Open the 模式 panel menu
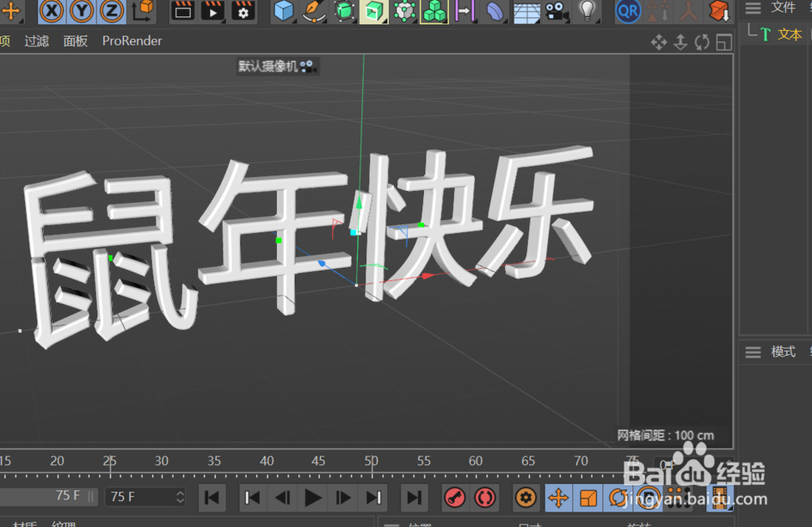This screenshot has height=527, width=812. click(782, 352)
